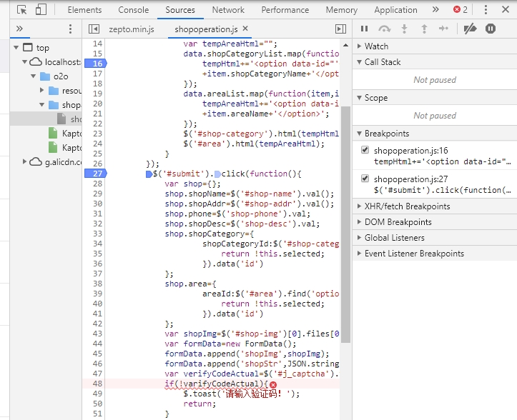Click the inspect element picker icon
Screen dimensions: 517x420
[x=22, y=10]
